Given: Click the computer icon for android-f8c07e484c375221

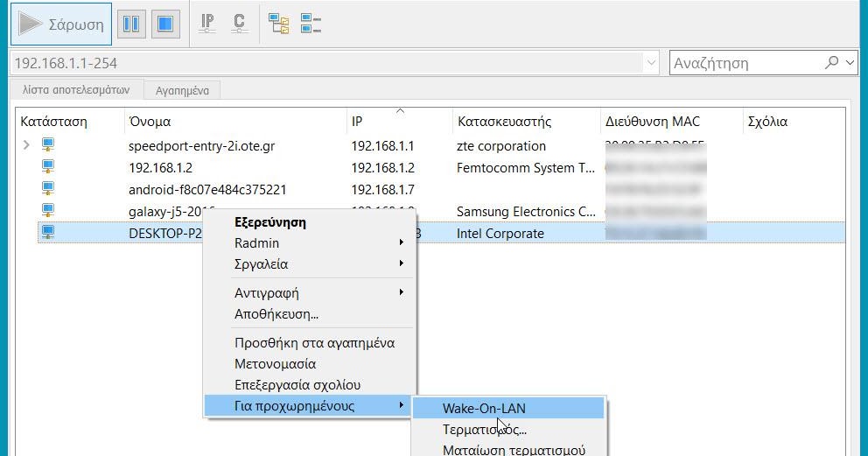Looking at the screenshot, I should click(x=48, y=189).
